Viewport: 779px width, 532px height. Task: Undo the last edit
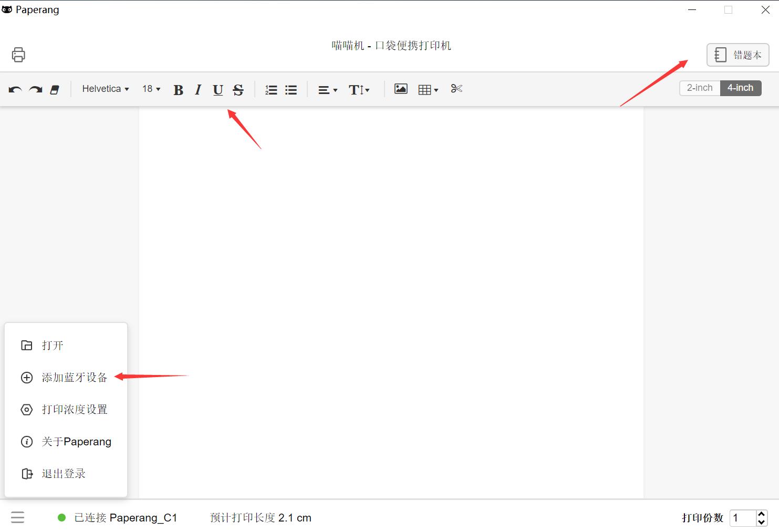[x=15, y=90]
